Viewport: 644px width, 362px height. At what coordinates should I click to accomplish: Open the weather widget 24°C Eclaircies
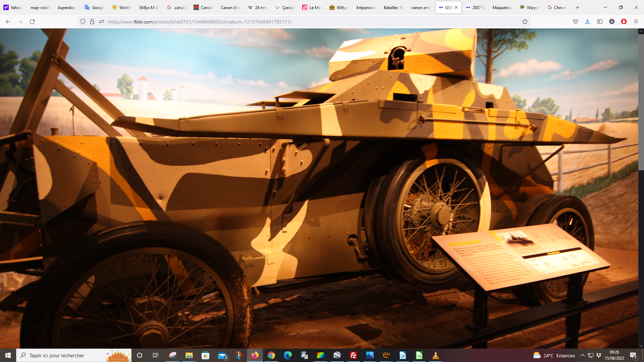pos(554,355)
